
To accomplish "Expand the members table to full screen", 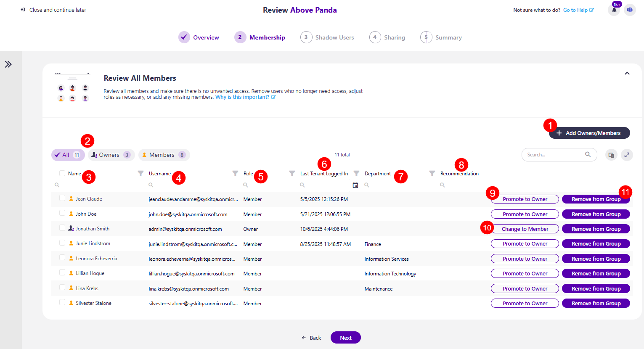I will [x=627, y=154].
